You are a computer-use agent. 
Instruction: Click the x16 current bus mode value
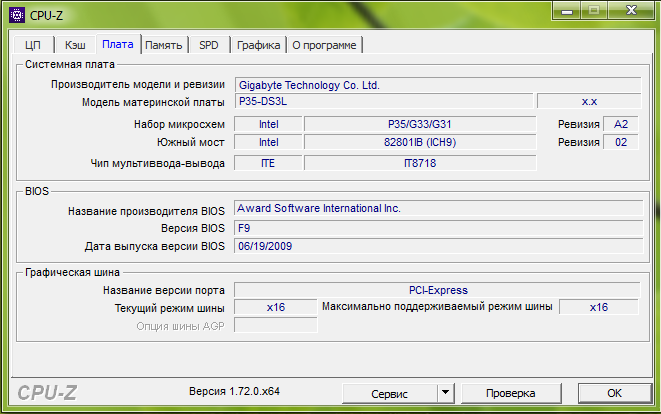coord(276,307)
